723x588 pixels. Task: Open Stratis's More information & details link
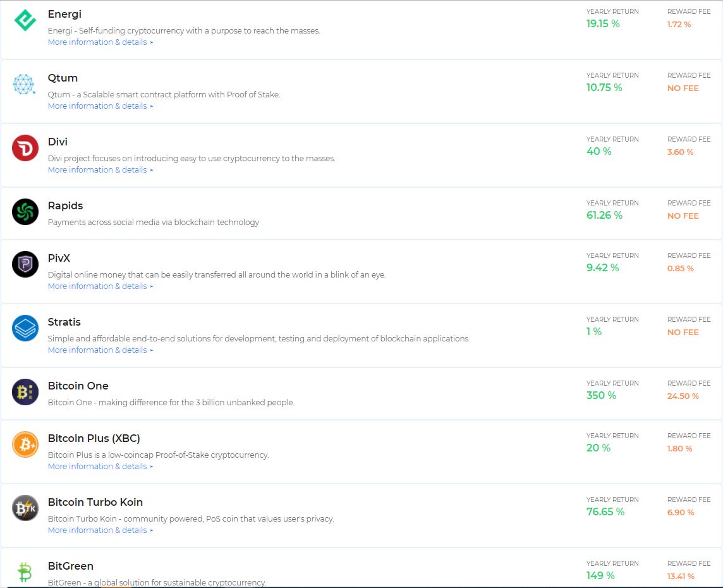pos(100,350)
